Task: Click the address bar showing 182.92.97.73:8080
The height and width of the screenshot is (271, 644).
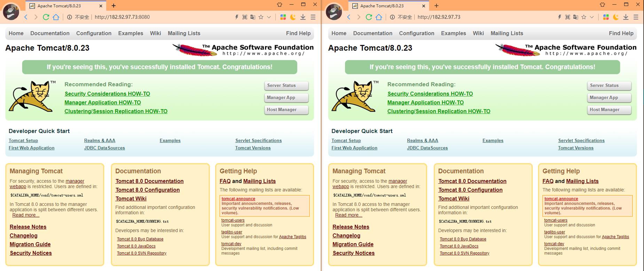Action: (x=122, y=17)
